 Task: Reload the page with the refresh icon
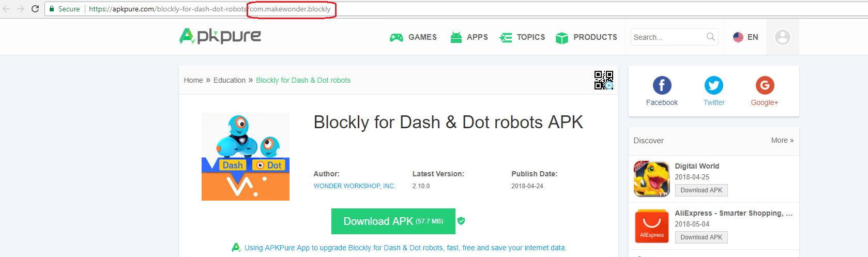35,9
